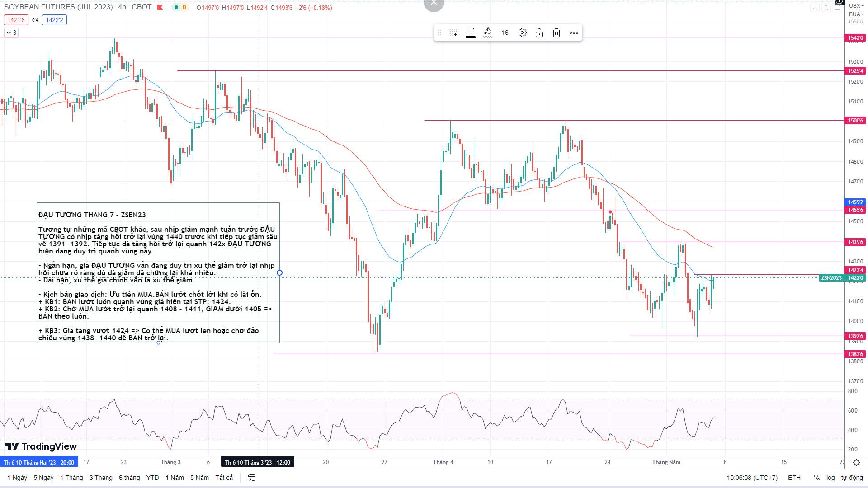Image resolution: width=868 pixels, height=488 pixels.
Task: Select the 6 tháng range tab
Action: pyautogui.click(x=129, y=478)
